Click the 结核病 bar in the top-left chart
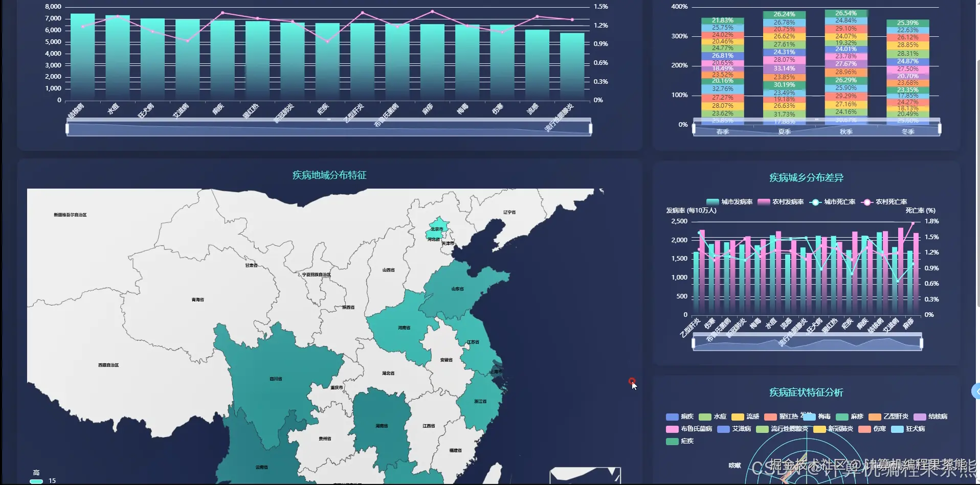 pos(82,56)
